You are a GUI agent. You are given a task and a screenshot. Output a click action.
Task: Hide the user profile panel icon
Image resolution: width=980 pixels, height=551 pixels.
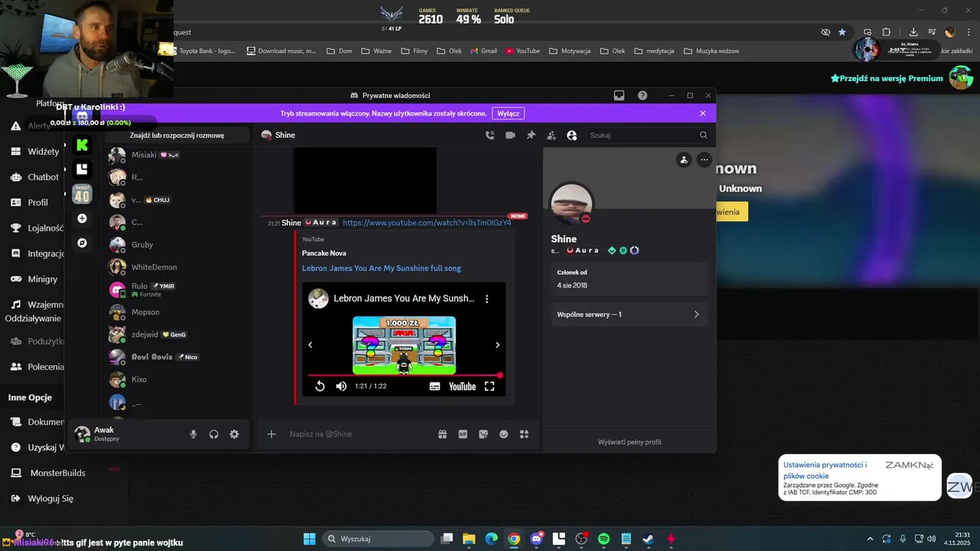(571, 135)
